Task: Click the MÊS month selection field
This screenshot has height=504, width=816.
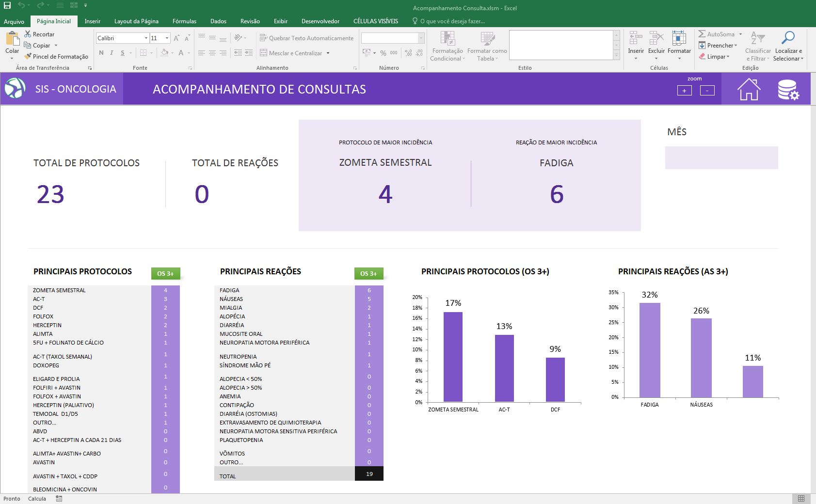Action: [x=721, y=157]
